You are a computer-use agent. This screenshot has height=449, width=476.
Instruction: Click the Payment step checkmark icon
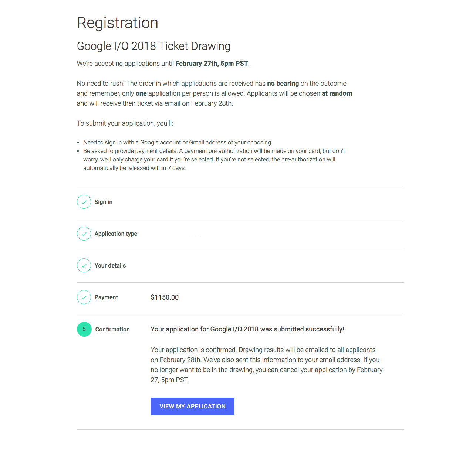84,297
